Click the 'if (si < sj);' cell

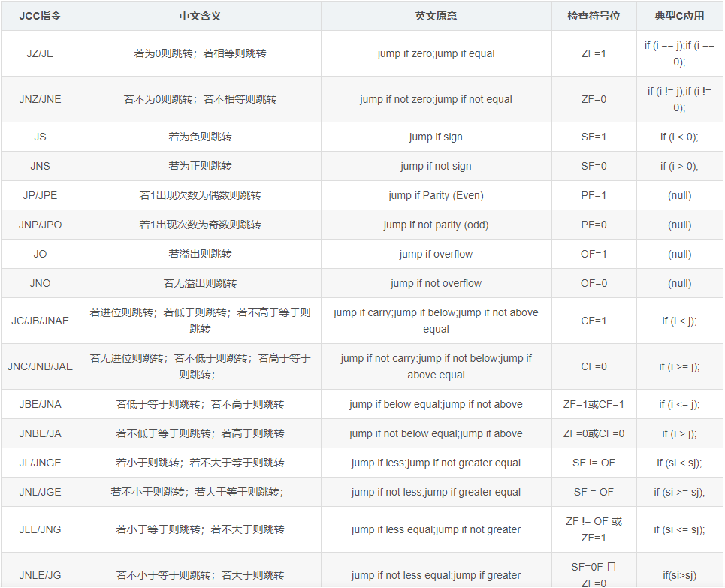point(679,463)
